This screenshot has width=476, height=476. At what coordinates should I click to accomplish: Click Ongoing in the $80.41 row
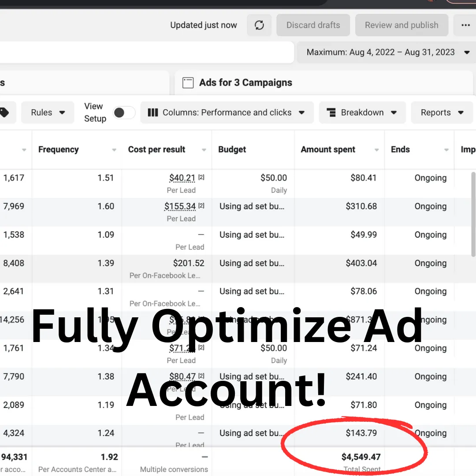coord(431,178)
